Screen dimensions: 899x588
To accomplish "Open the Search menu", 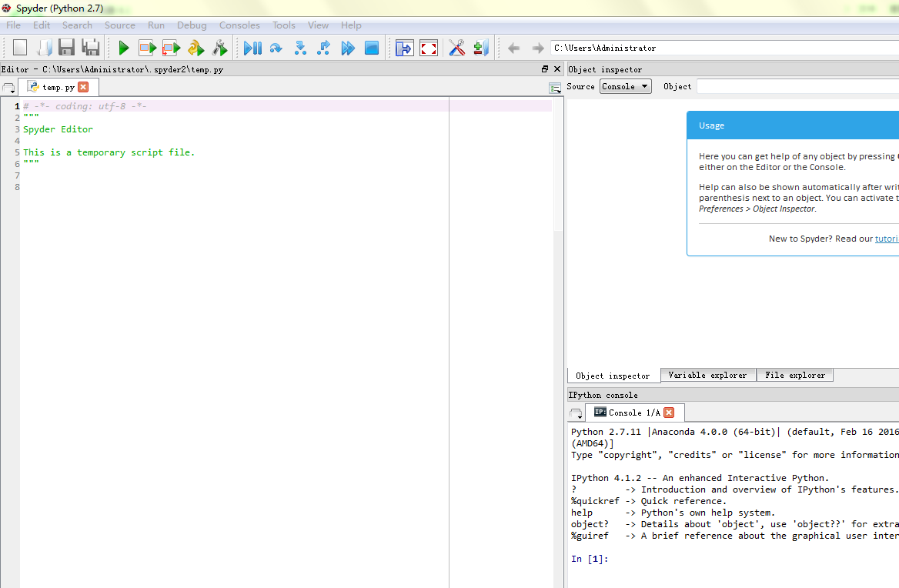I will click(77, 25).
